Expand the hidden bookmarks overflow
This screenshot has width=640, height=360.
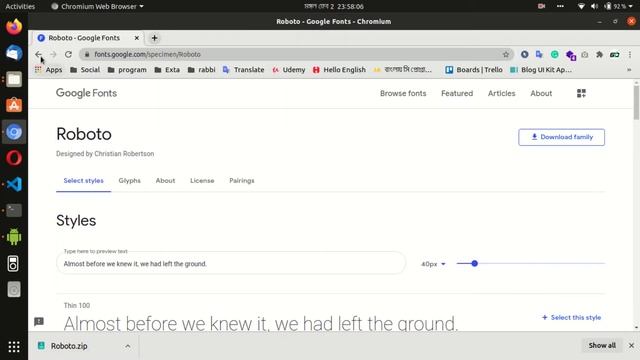point(629,70)
